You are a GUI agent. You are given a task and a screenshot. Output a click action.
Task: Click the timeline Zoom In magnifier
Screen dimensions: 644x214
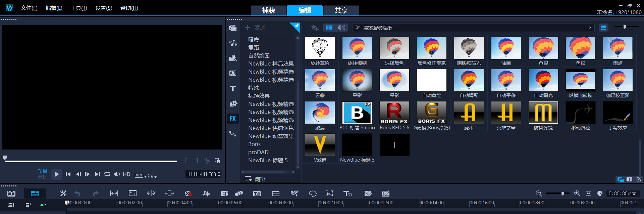pyautogui.click(x=577, y=194)
